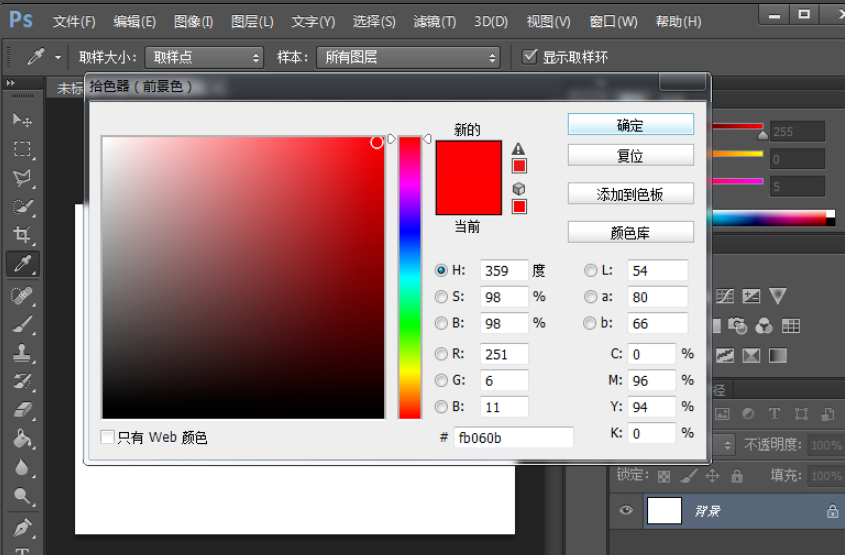Select the Eraser tool

pyautogui.click(x=22, y=411)
